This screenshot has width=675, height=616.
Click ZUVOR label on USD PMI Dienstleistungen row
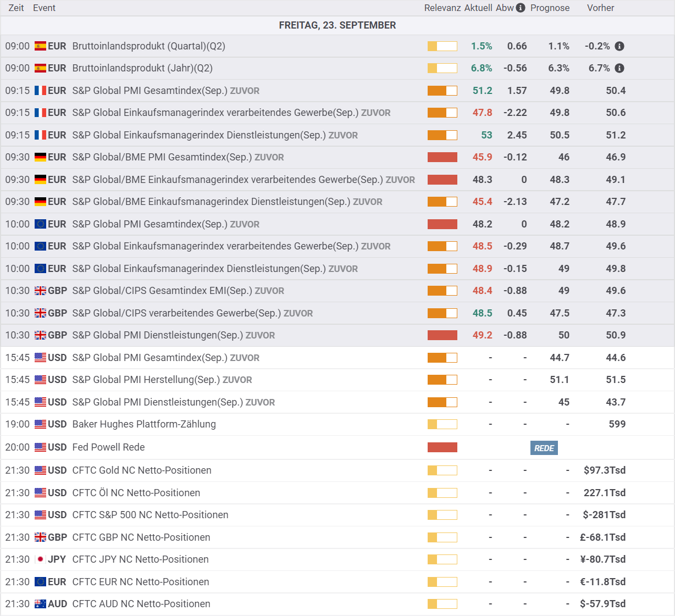click(x=260, y=402)
